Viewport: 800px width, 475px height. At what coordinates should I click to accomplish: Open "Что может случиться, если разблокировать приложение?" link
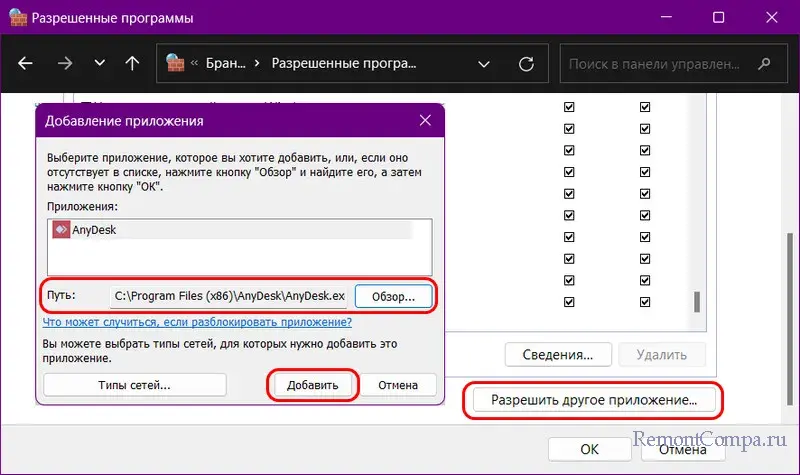(x=197, y=322)
